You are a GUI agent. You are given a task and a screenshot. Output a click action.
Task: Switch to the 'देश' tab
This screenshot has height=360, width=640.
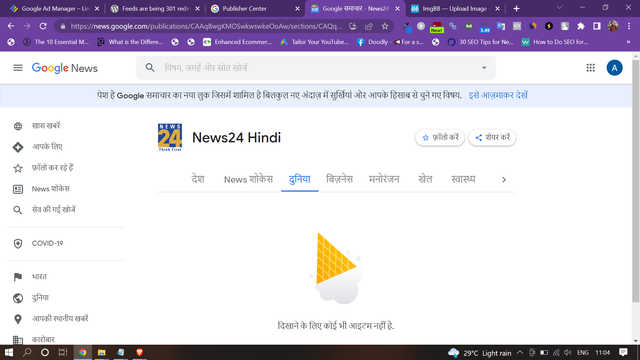pos(198,179)
